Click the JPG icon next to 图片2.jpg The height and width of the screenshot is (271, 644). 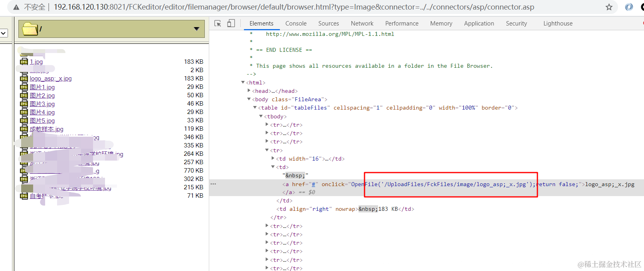(24, 95)
